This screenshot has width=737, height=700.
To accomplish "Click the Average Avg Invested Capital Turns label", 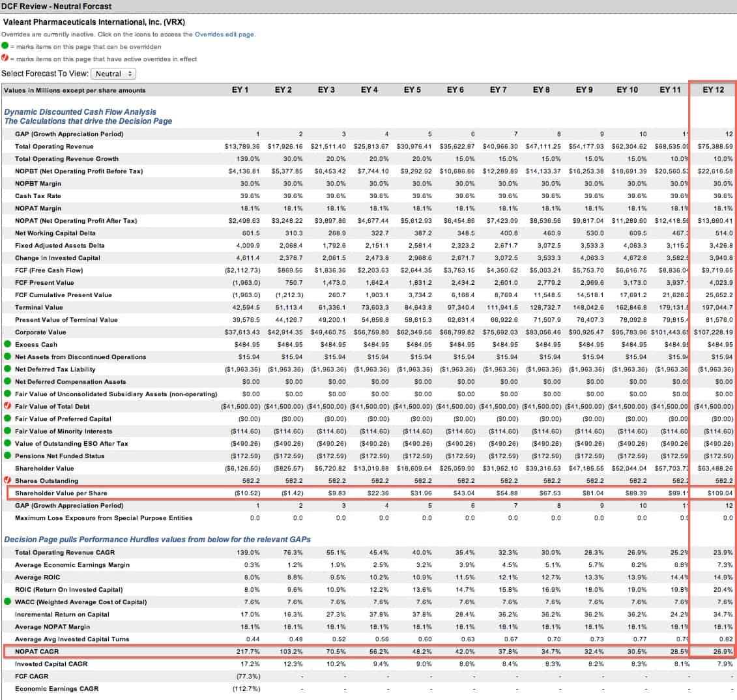I will pos(72,639).
